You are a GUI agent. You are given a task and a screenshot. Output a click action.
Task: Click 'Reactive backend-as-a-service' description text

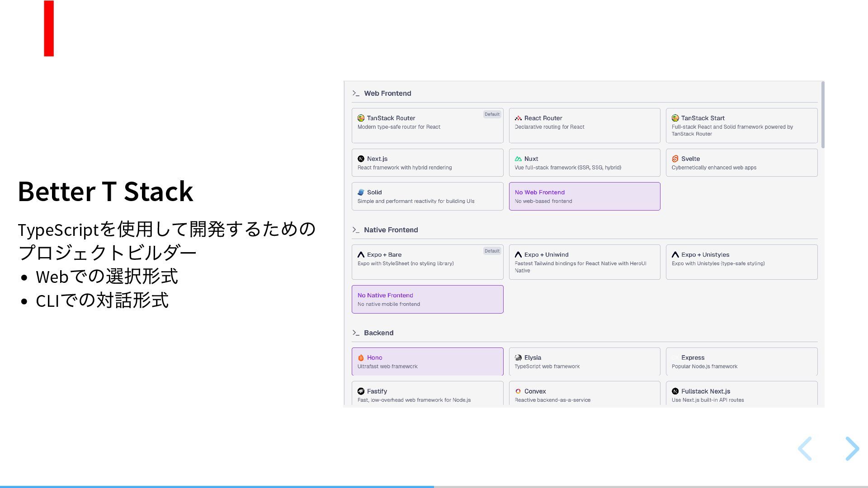coord(552,400)
